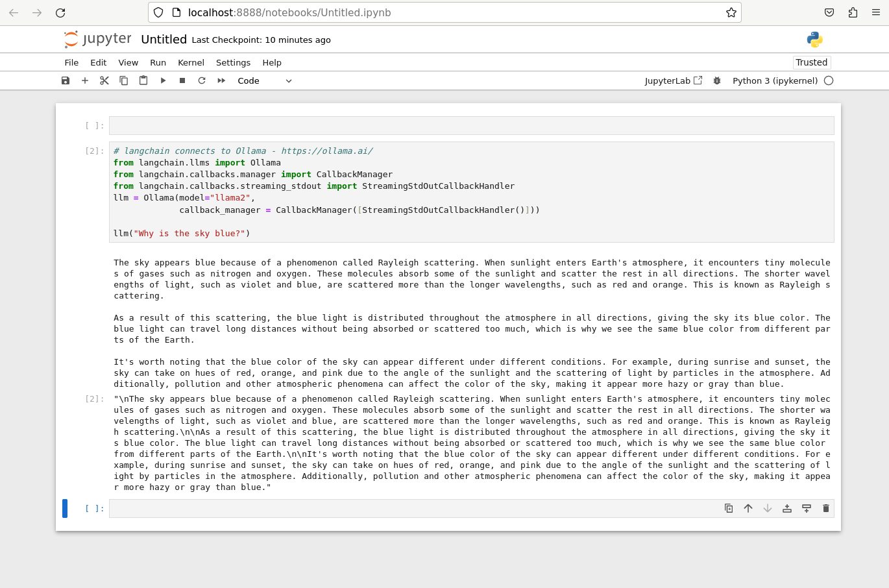Screen dimensions: 889x588
Task: Move the active cell up
Action: [x=748, y=508]
